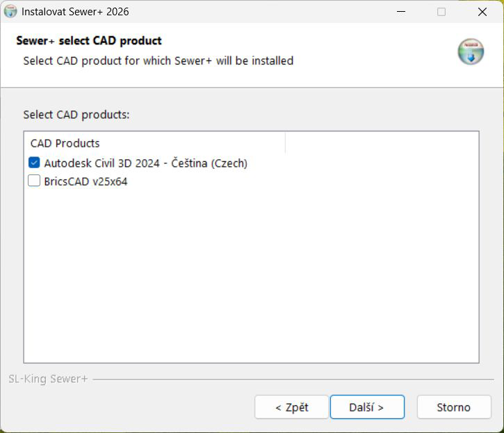Enable the BricsCAD v25x64 checkbox
504x433 pixels.
coord(34,181)
